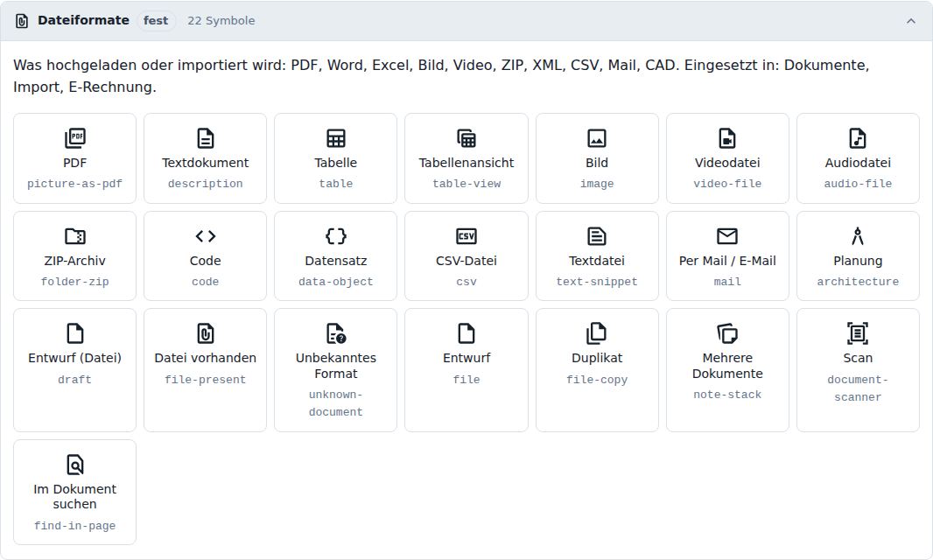Viewport: 933px width, 560px height.
Task: Choose the Planung architecture compass icon
Action: (858, 236)
